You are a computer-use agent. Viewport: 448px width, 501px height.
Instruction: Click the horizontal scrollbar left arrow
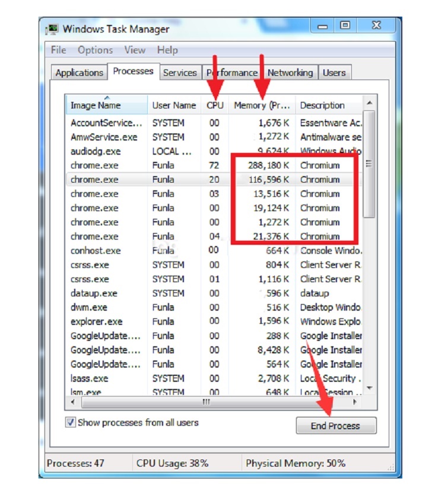click(x=72, y=402)
